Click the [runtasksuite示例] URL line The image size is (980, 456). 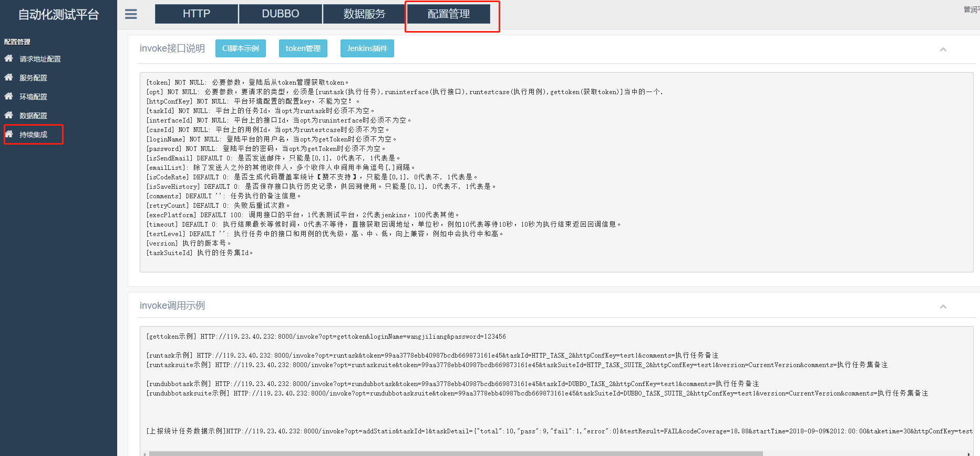pos(517,365)
